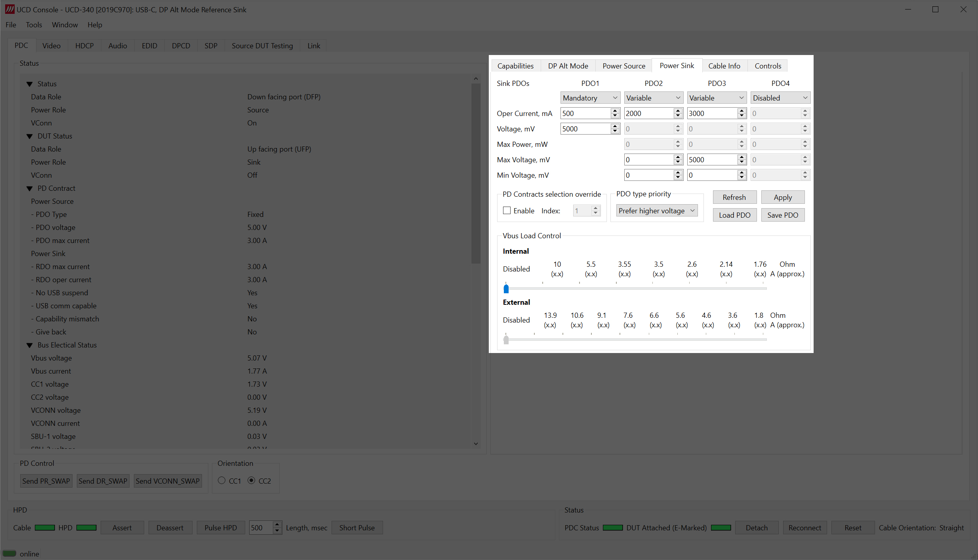This screenshot has width=978, height=560.
Task: Open the Source DUT Testing tab
Action: coord(262,46)
